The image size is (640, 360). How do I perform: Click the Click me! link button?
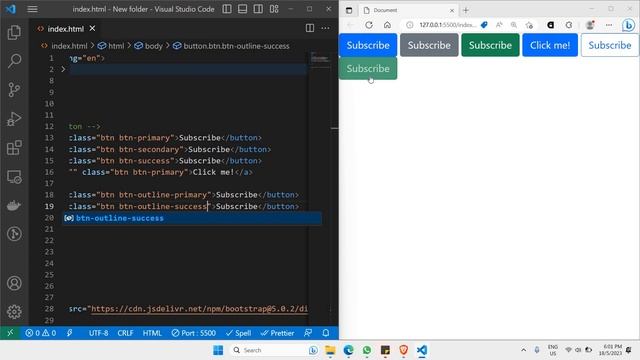point(550,45)
